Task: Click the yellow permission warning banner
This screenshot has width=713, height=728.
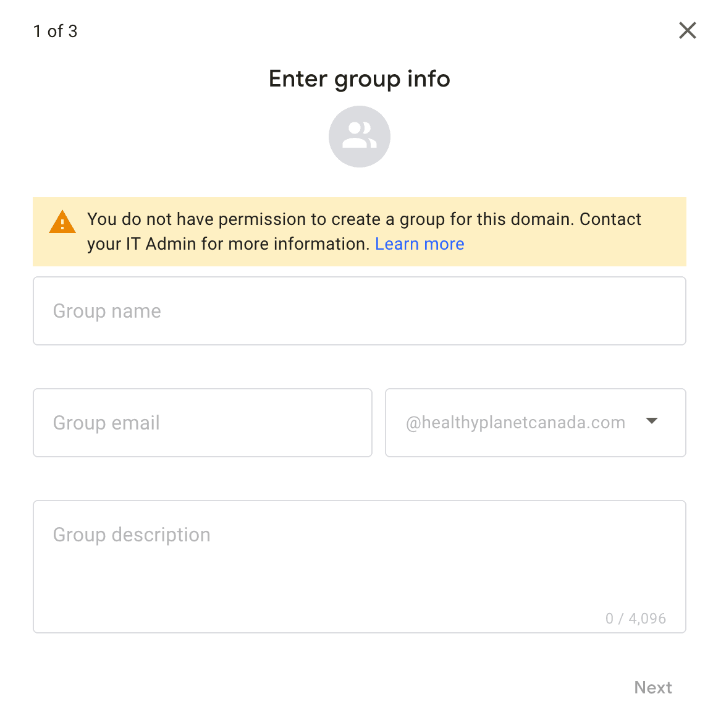Action: point(359,232)
